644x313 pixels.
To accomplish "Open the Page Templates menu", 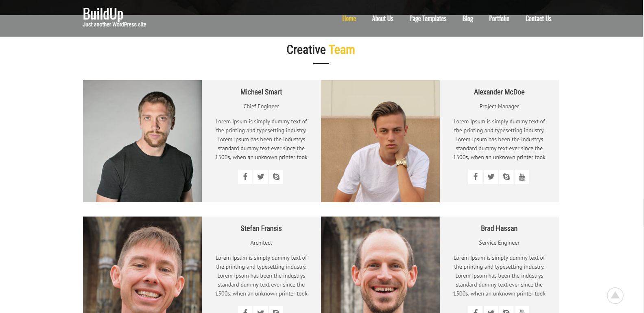I will click(428, 19).
